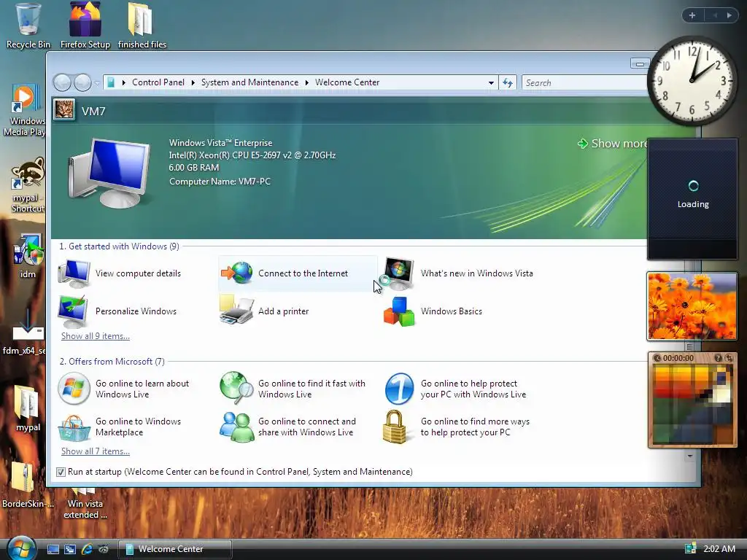Viewport: 747px width, 560px height.
Task: Launch Internet Explorer from quick launch
Action: coord(87,549)
